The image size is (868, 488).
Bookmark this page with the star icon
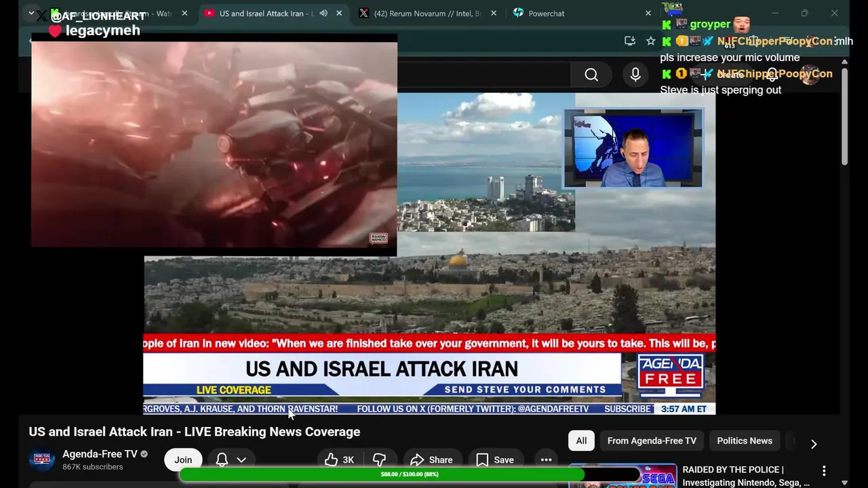coord(650,41)
